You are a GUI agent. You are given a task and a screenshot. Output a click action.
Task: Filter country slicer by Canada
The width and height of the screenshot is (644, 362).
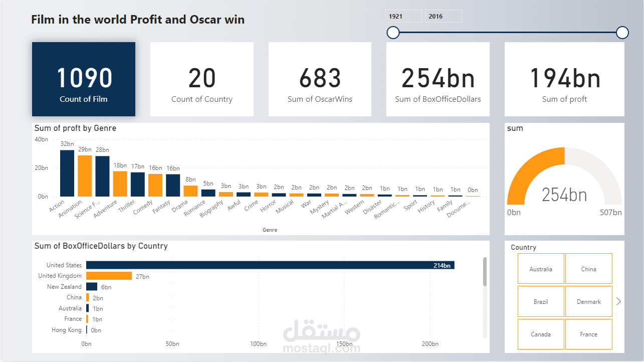[x=541, y=334]
